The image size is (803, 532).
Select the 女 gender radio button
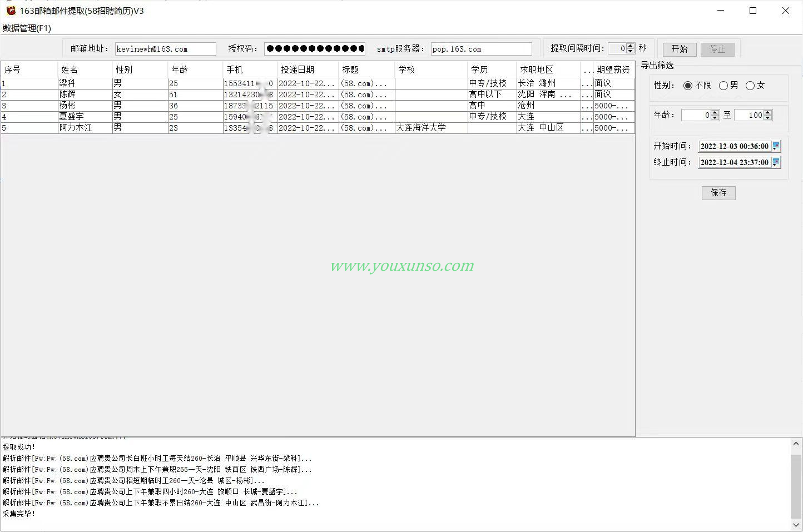click(750, 86)
